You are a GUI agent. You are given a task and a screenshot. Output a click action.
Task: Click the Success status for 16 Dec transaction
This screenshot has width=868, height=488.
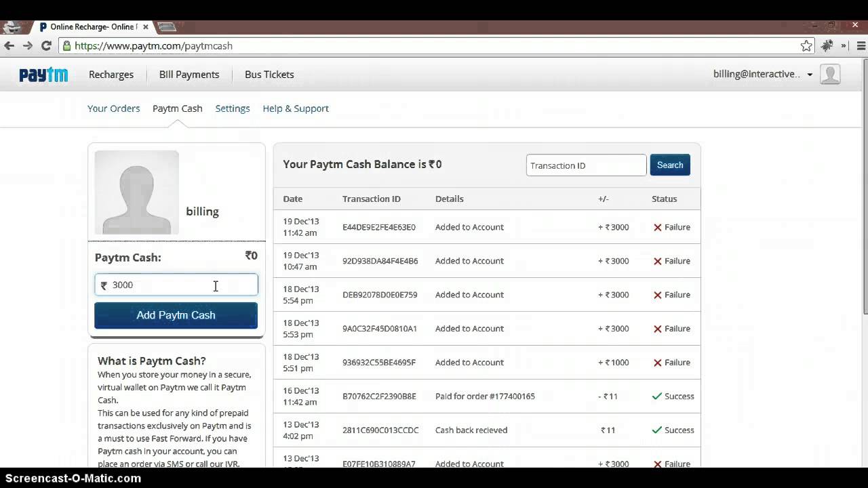673,396
